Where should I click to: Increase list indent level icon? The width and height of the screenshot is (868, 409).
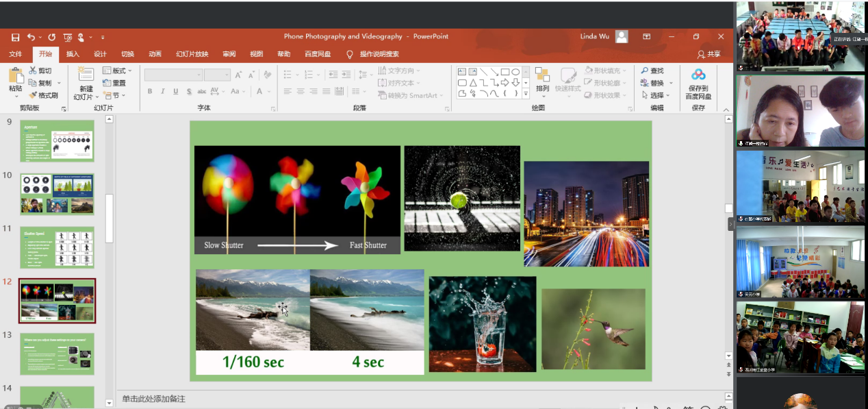point(347,75)
